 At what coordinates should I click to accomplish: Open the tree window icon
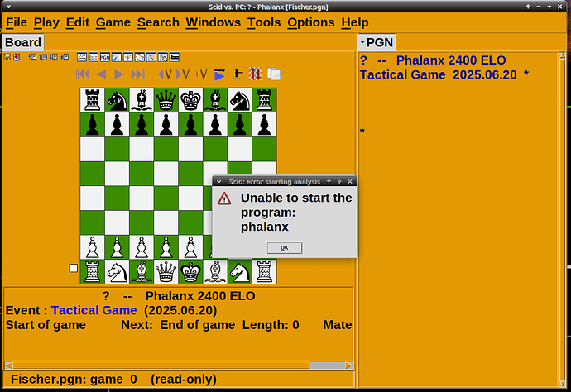[x=128, y=57]
